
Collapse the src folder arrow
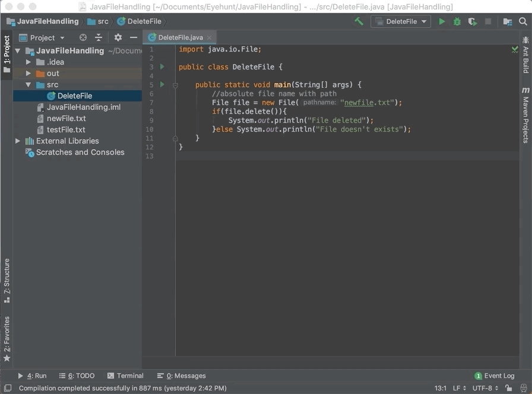[28, 85]
